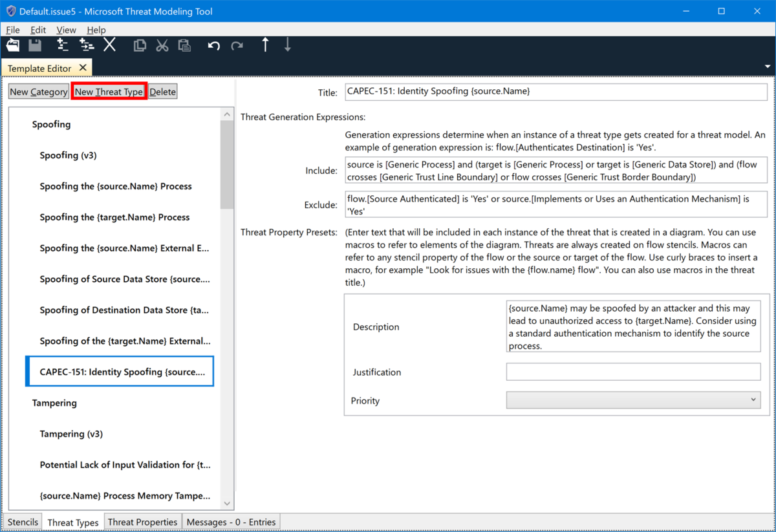The image size is (776, 532).
Task: Click the Add new category toolbar icon
Action: (62, 45)
